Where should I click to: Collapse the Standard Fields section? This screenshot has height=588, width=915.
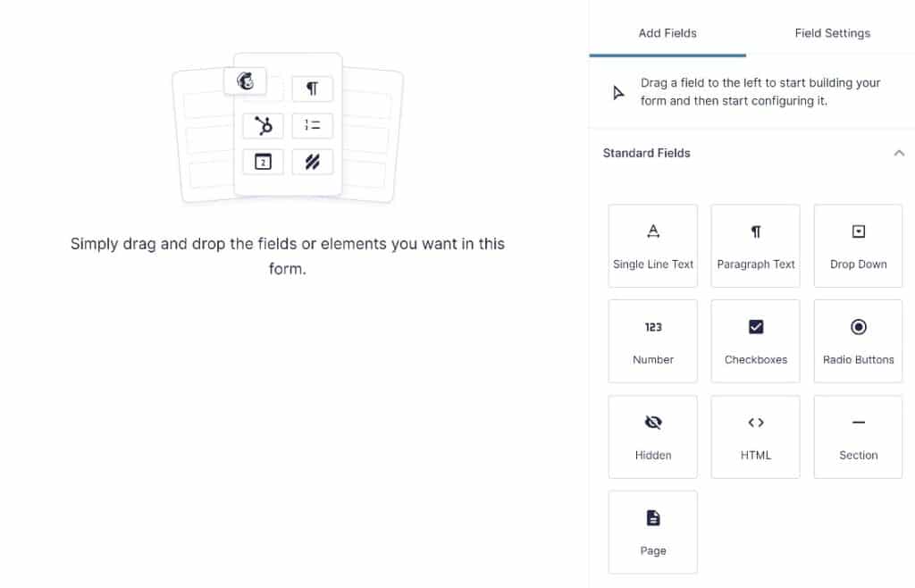(900, 153)
